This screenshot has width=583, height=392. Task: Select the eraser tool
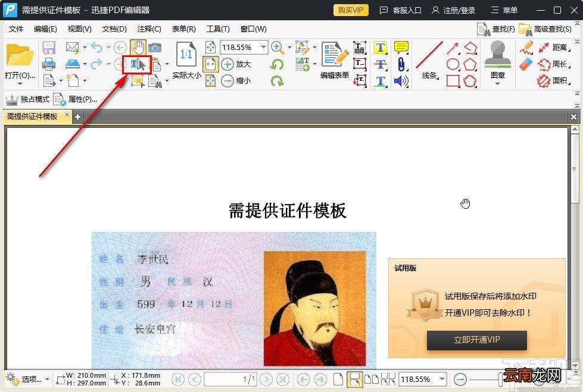526,64
